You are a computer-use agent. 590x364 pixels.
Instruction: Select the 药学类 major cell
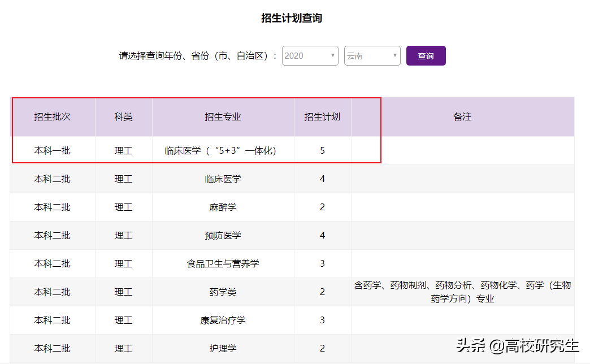point(223,292)
